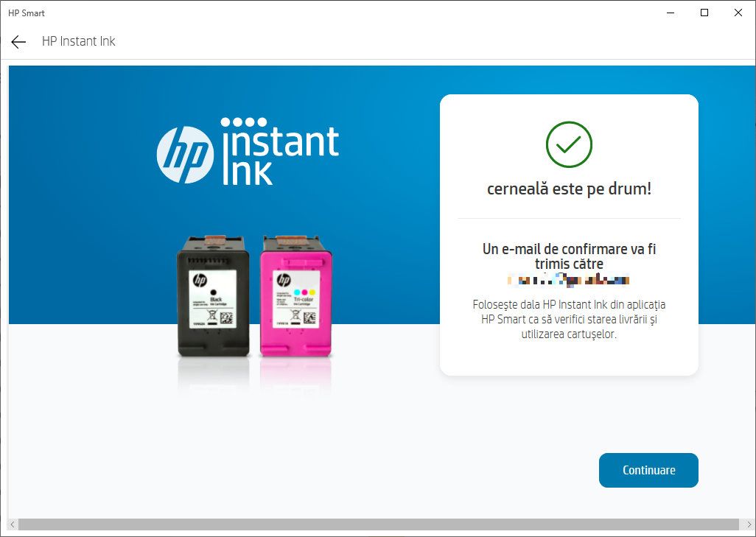Click the green checkmark confirmation icon
The width and height of the screenshot is (756, 537).
[x=569, y=144]
